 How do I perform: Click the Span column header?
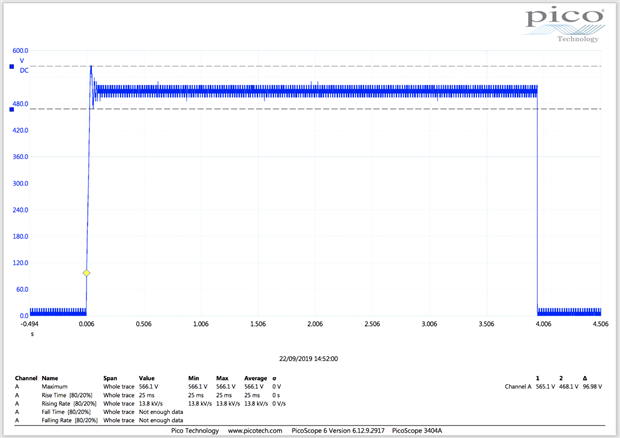pyautogui.click(x=111, y=378)
